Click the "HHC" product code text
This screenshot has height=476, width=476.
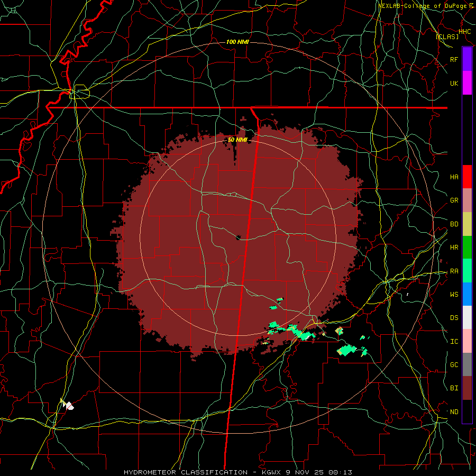(x=464, y=32)
